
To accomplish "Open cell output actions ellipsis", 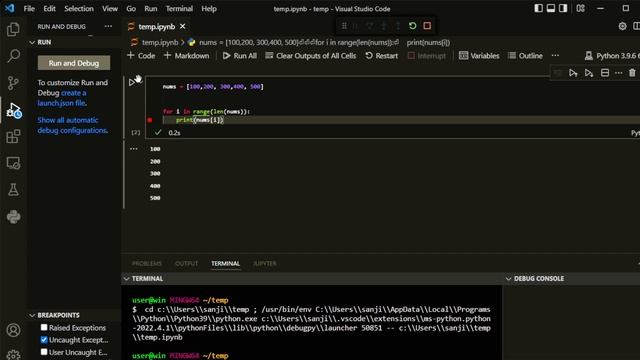I will click(x=133, y=149).
